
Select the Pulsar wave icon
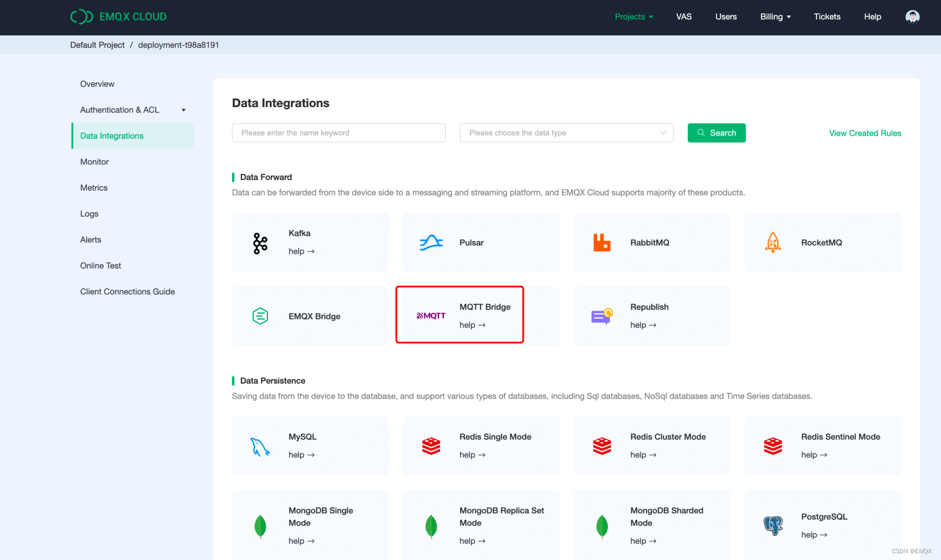click(x=431, y=243)
